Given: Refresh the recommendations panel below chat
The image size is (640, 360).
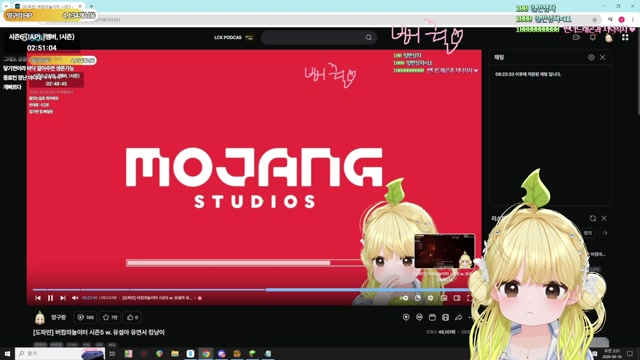Looking at the screenshot, I should 593,219.
